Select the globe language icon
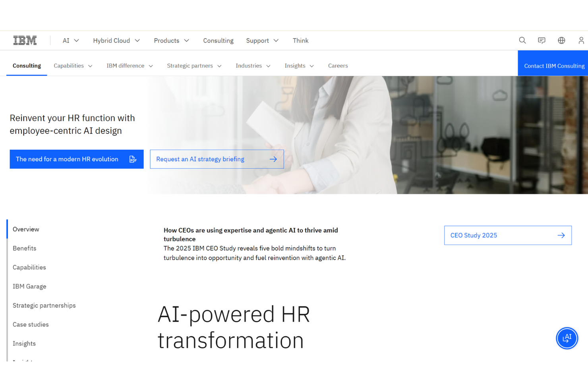Viewport: 588px width, 392px height. point(561,40)
